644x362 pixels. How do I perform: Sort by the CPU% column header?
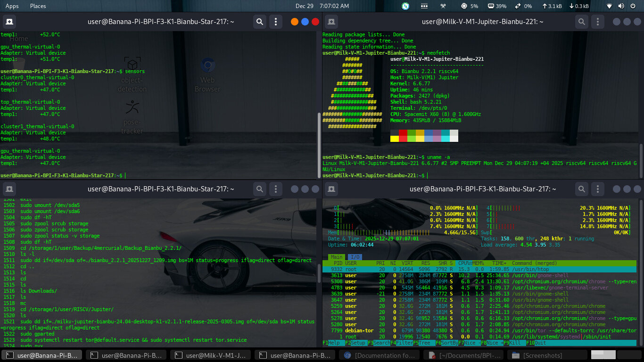[x=465, y=263]
